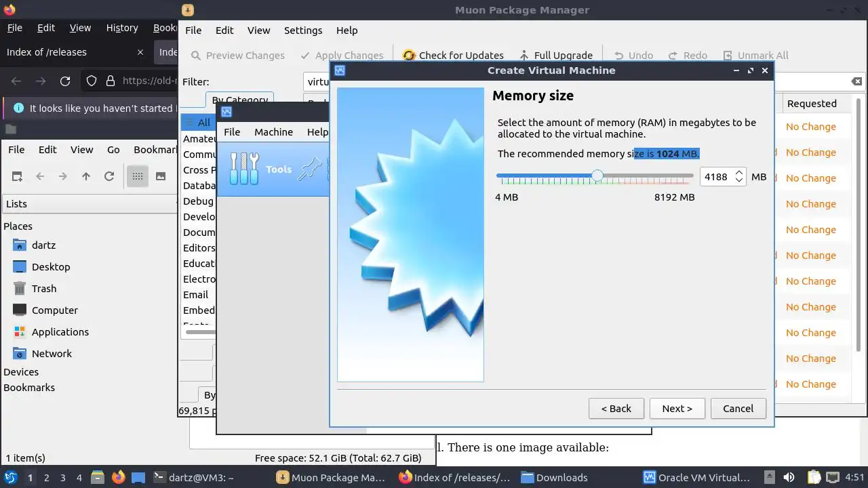The width and height of the screenshot is (868, 488).
Task: Open Muon's Edit menu
Action: 224,30
